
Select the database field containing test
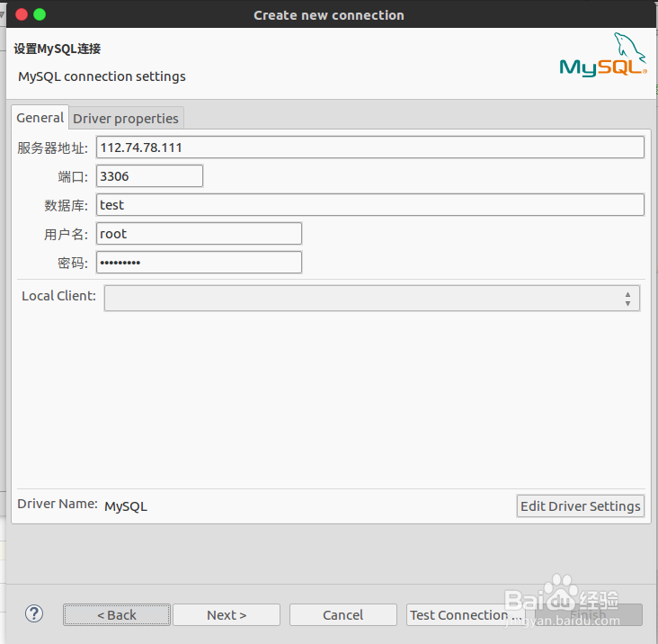click(x=369, y=205)
